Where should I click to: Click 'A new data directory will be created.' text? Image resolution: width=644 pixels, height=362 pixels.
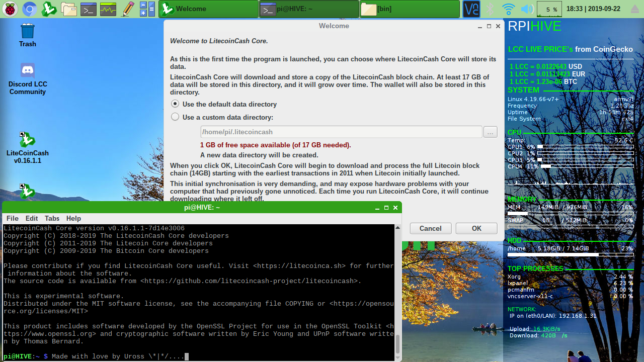click(x=259, y=155)
